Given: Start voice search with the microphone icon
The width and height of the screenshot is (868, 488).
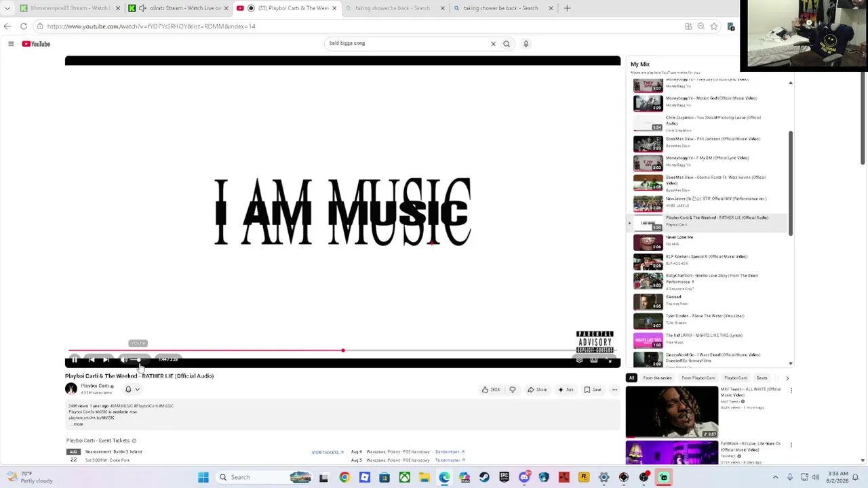Looking at the screenshot, I should tap(526, 44).
